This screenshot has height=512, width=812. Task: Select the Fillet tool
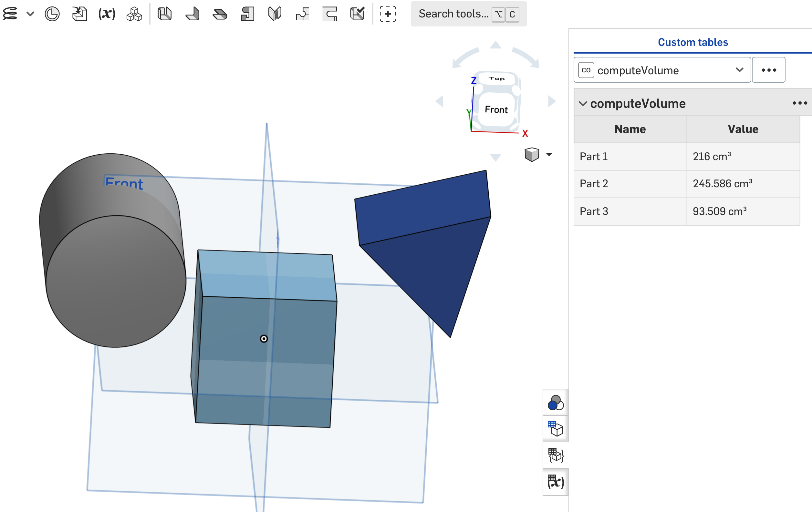(192, 14)
